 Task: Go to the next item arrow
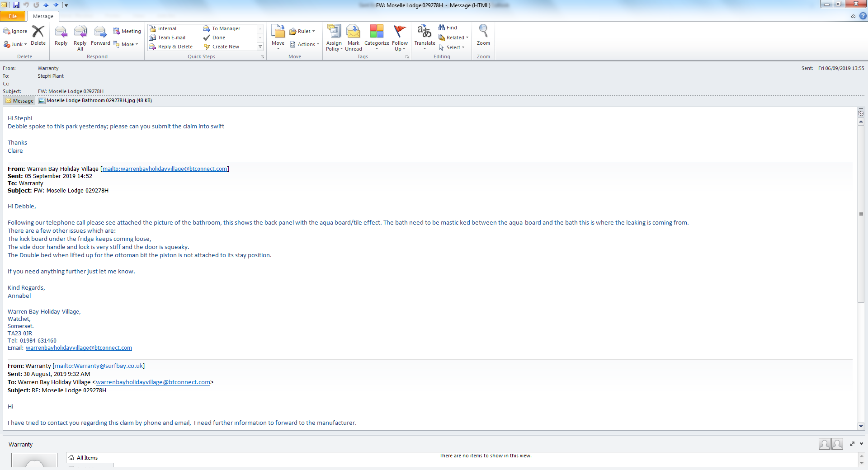[x=56, y=5]
